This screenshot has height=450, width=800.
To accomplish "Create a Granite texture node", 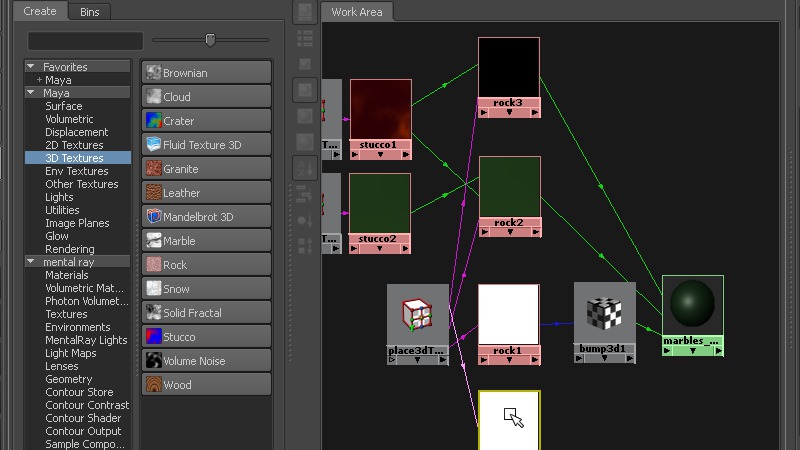I will coord(206,169).
